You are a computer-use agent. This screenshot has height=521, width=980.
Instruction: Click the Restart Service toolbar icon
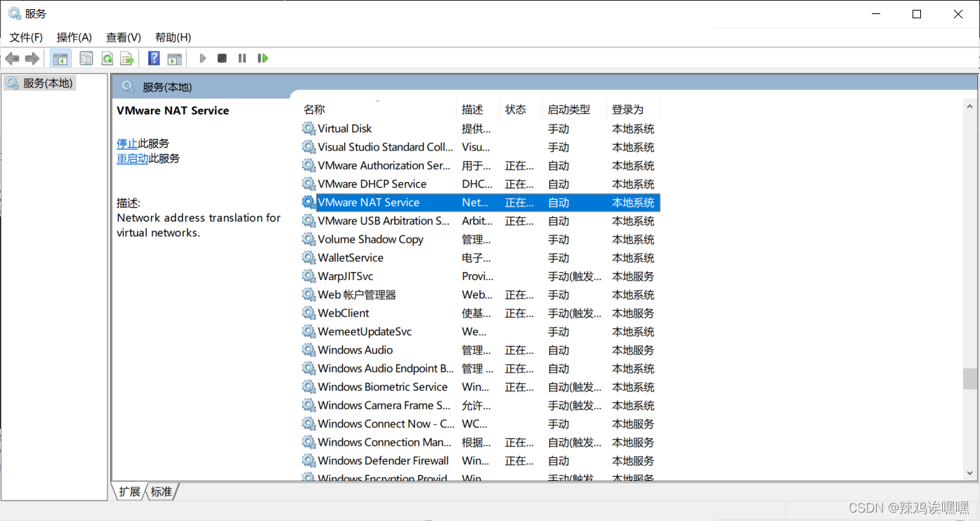[x=263, y=58]
